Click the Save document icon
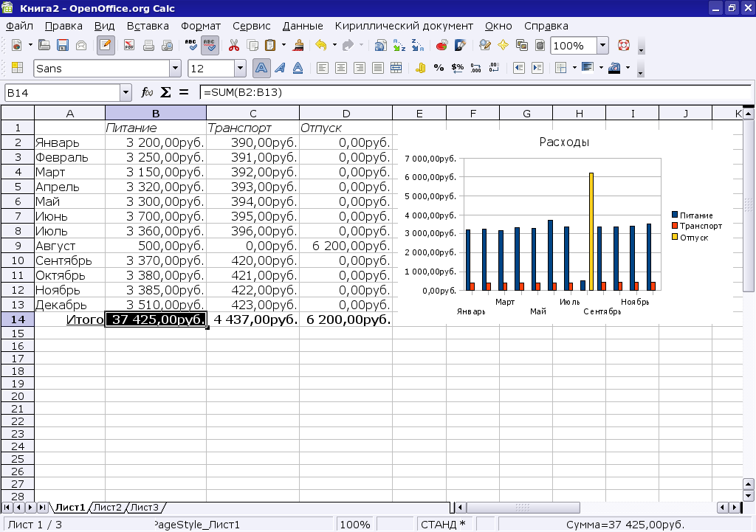Image resolution: width=756 pixels, height=532 pixels. 63,46
